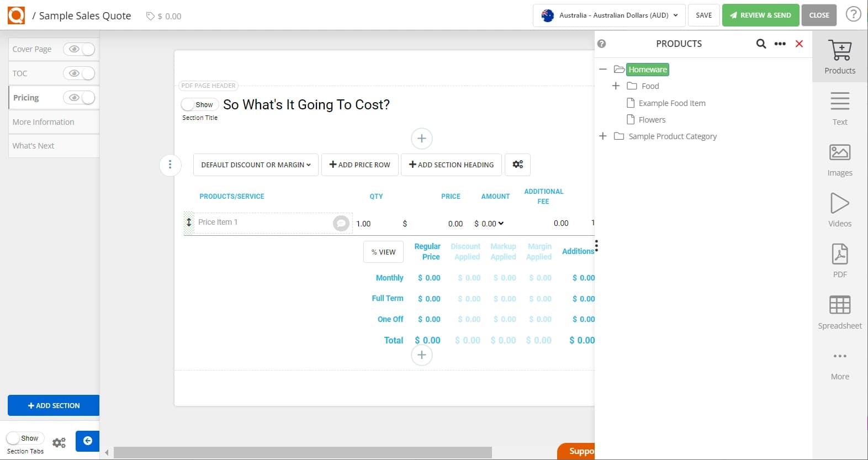The width and height of the screenshot is (868, 460).
Task: Select the Homeware category label
Action: (x=648, y=70)
